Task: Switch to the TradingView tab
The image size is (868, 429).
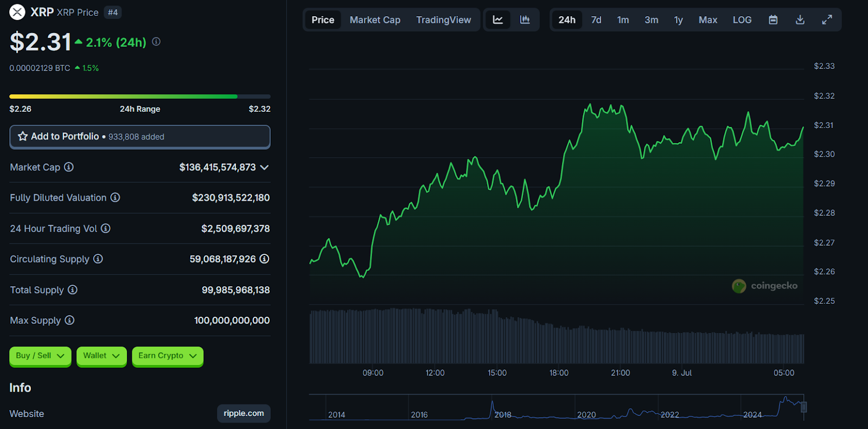Action: pyautogui.click(x=443, y=20)
